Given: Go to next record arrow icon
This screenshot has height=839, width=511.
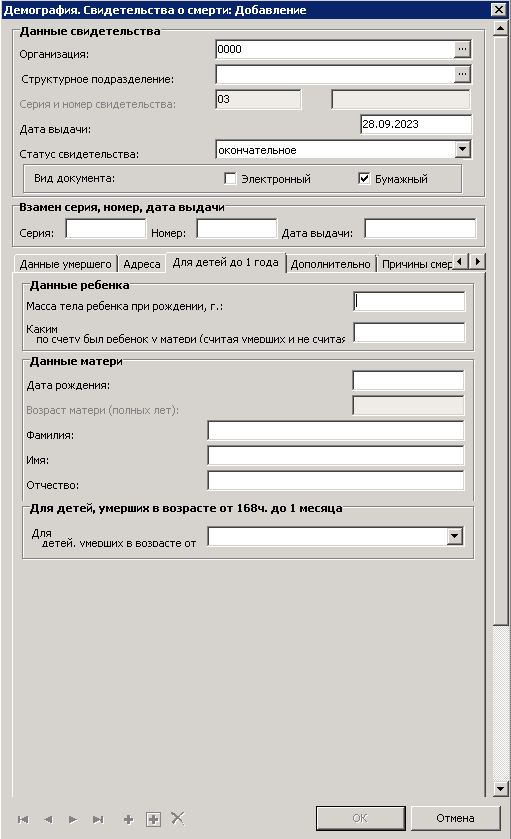Looking at the screenshot, I should [73, 819].
